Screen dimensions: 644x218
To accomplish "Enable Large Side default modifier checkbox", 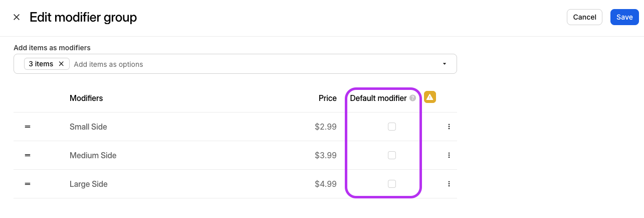I will pyautogui.click(x=392, y=184).
